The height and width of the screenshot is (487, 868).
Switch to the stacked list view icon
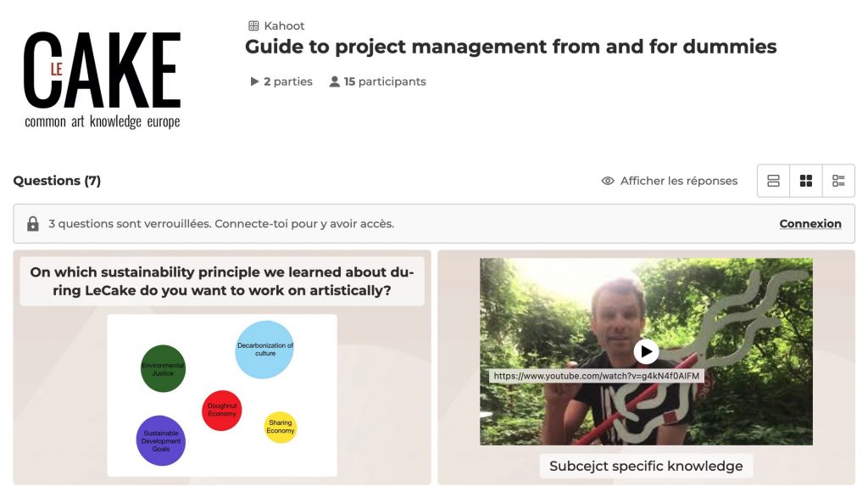coord(773,181)
